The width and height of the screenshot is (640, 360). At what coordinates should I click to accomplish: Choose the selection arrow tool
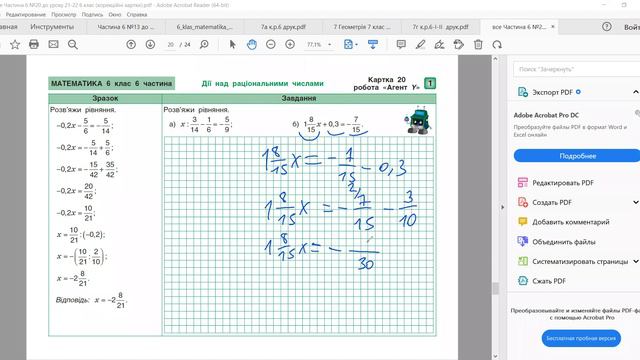tap(233, 44)
